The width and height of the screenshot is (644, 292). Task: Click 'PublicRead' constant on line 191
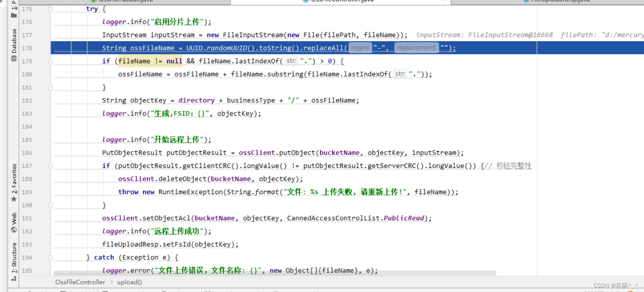pyautogui.click(x=404, y=218)
